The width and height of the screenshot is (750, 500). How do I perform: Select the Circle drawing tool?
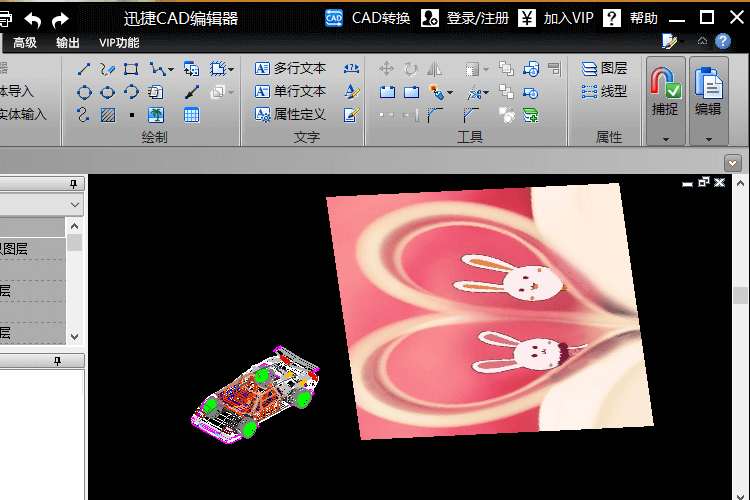(84, 92)
